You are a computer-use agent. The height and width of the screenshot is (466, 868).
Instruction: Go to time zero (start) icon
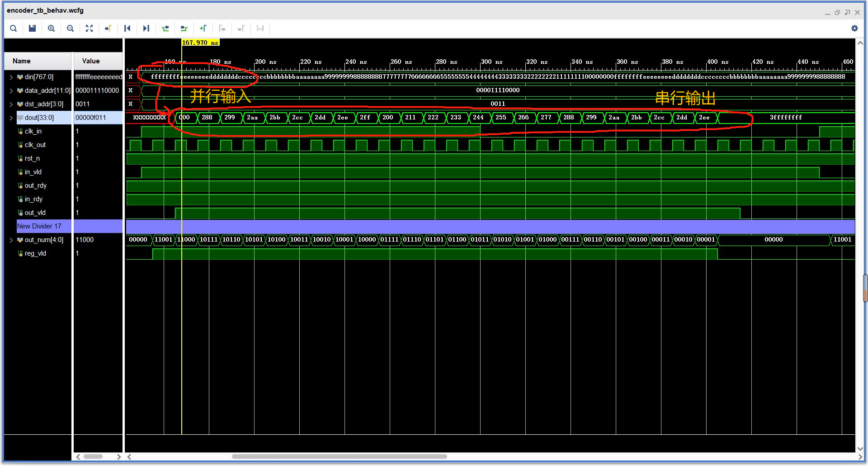click(x=127, y=29)
